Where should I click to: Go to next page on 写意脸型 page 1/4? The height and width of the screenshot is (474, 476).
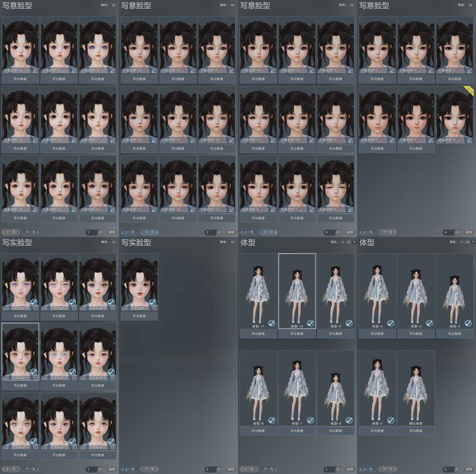pyautogui.click(x=31, y=232)
